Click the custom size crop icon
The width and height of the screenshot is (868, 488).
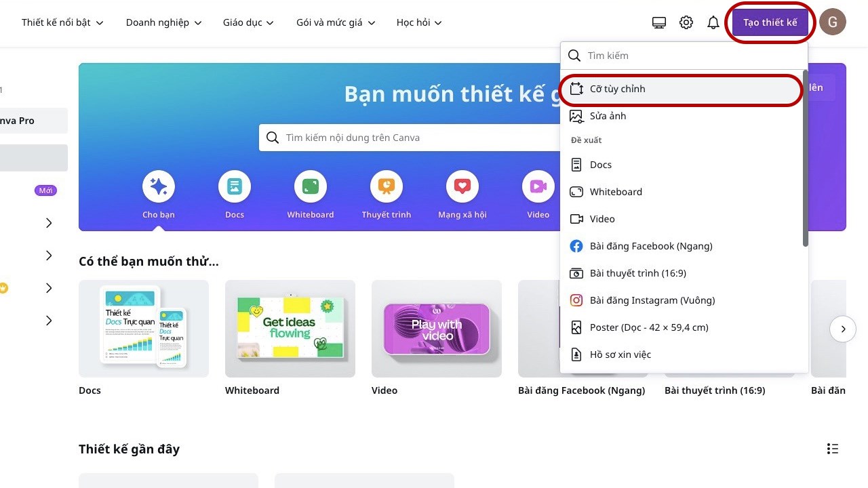coord(576,89)
